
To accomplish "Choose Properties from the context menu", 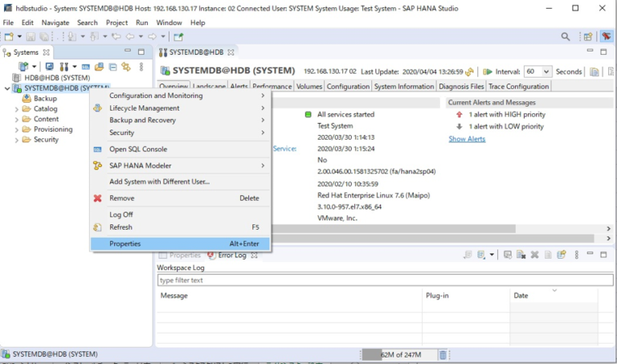I will pyautogui.click(x=125, y=243).
